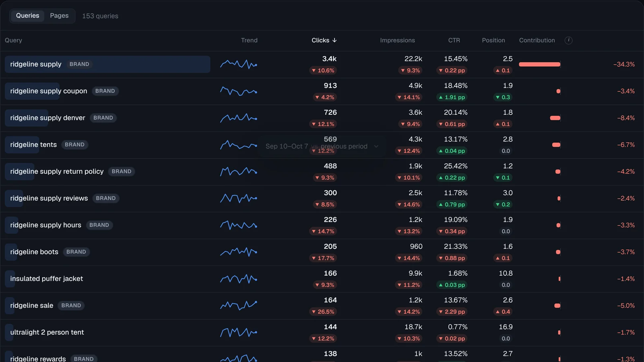Click the Clicks sort descending arrow

(x=334, y=40)
